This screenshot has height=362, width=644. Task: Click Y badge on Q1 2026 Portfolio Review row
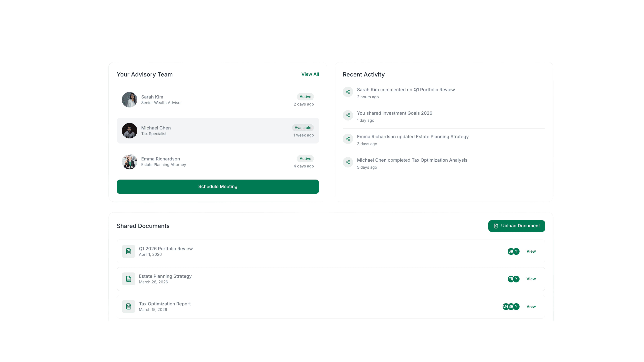click(516, 251)
